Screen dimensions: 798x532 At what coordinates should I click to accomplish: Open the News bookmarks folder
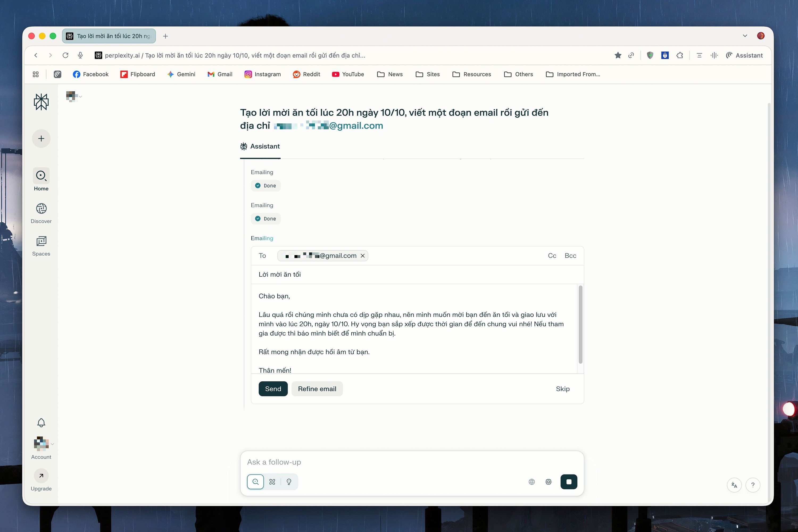click(x=390, y=74)
